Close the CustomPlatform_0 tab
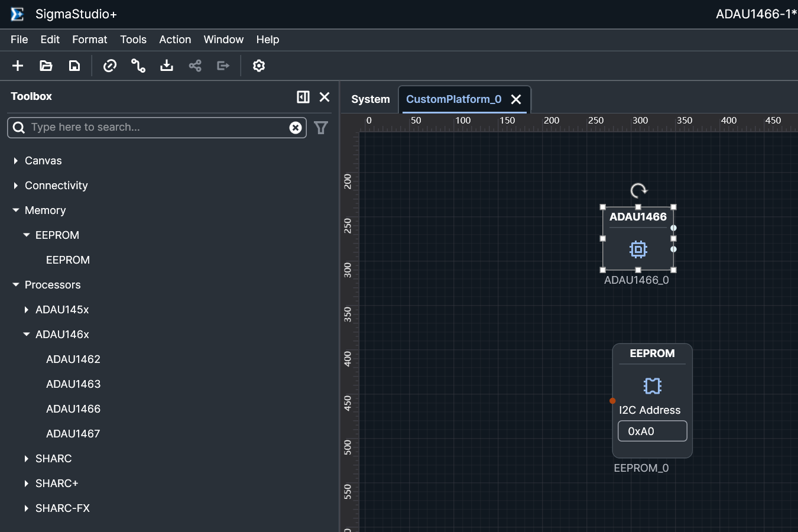798x532 pixels. point(516,99)
